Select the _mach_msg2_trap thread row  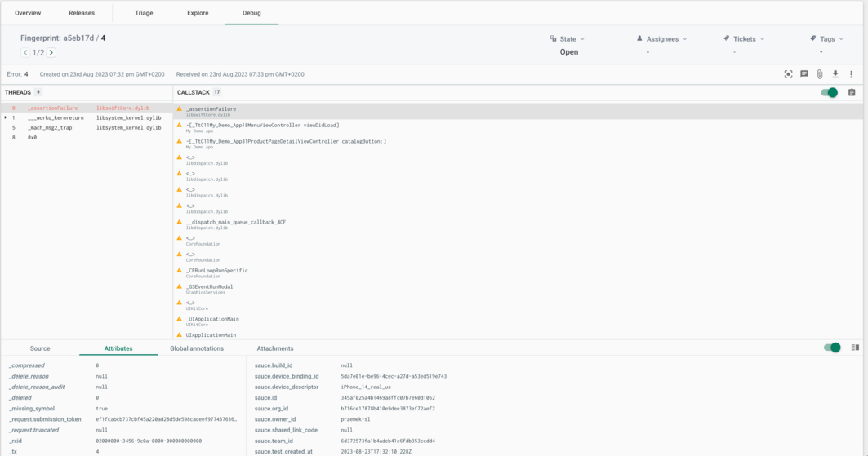[x=50, y=128]
